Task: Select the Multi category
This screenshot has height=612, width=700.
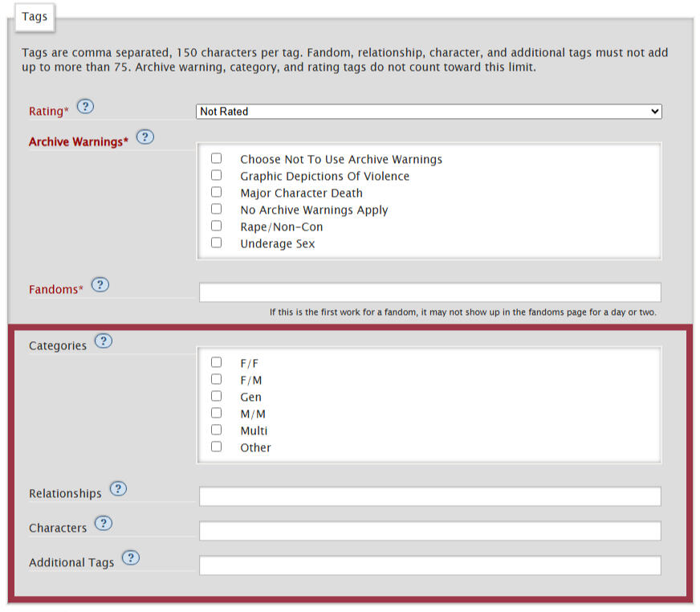Action: click(216, 430)
